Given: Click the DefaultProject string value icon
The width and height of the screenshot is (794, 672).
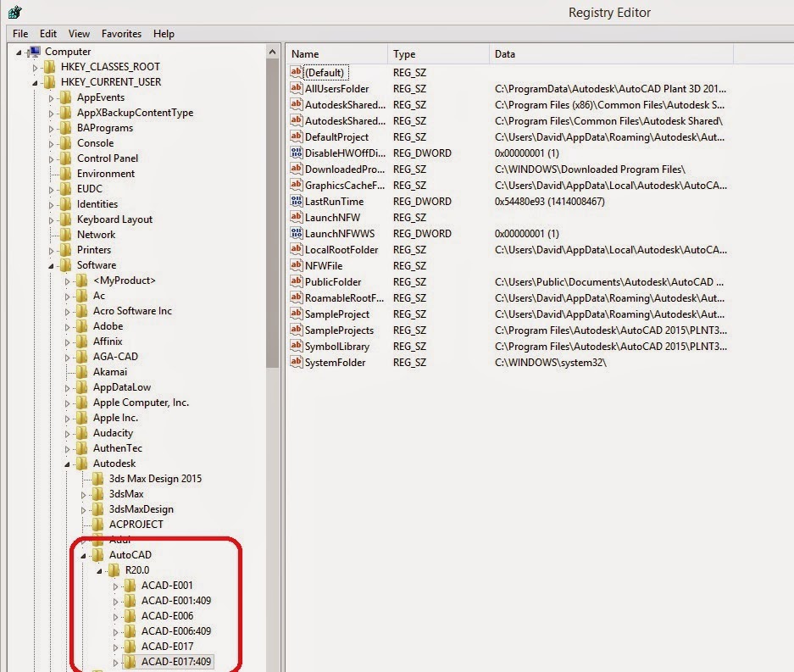Looking at the screenshot, I should tap(297, 136).
